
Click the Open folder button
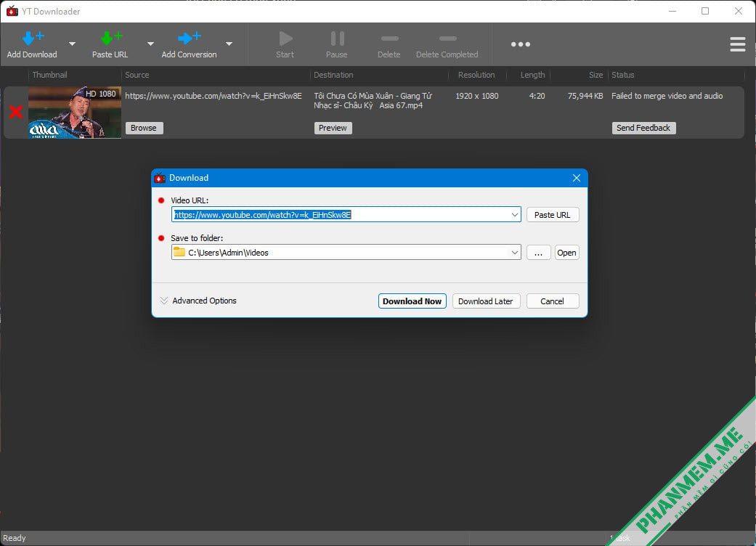tap(567, 253)
